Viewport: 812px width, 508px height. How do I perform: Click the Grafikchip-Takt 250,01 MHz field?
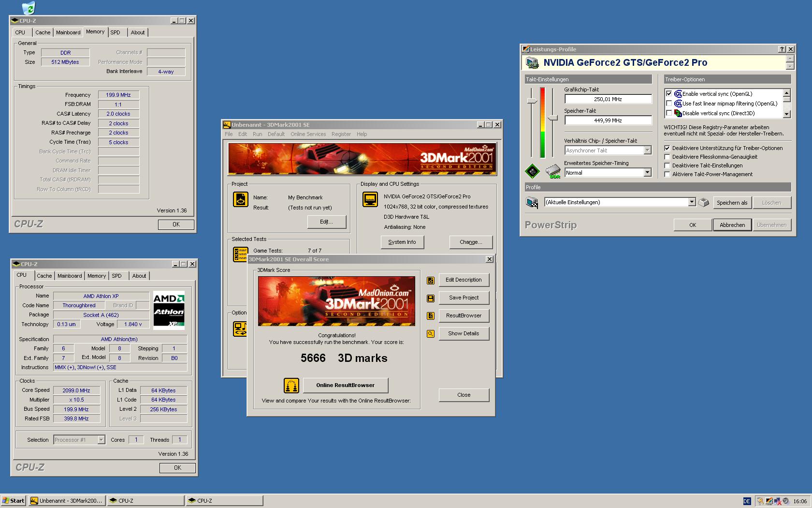pyautogui.click(x=608, y=99)
